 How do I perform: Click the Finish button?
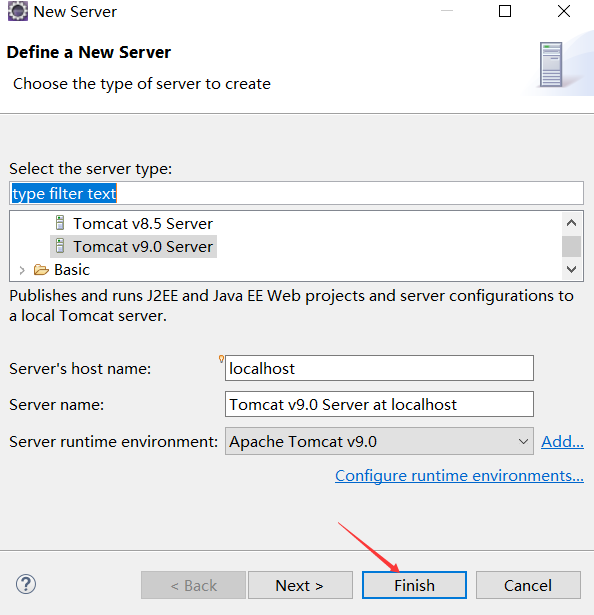pyautogui.click(x=414, y=585)
